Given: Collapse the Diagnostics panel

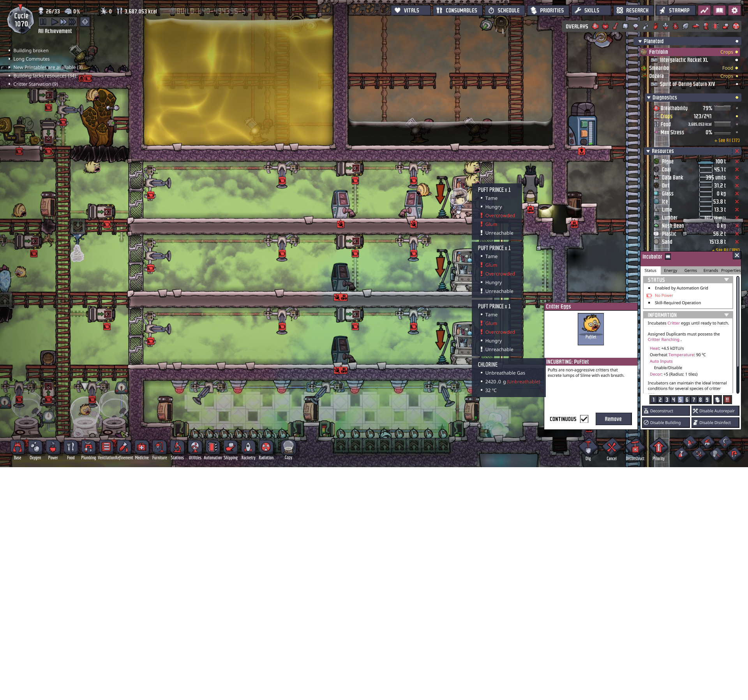Looking at the screenshot, I should tap(649, 98).
